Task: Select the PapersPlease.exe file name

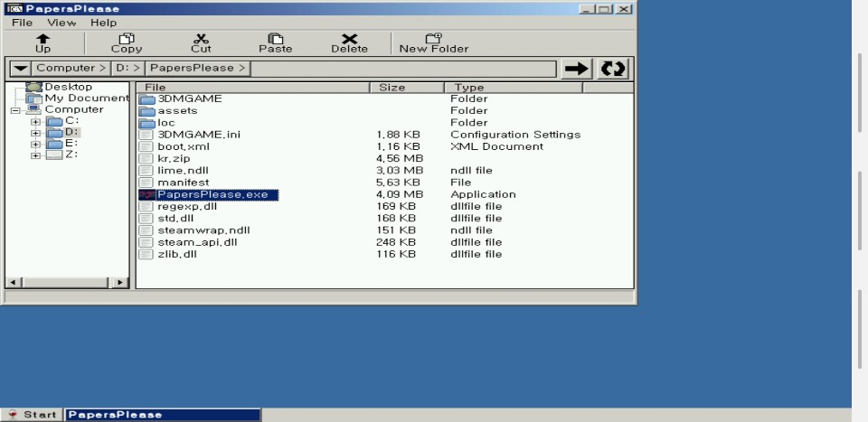Action: click(x=212, y=194)
